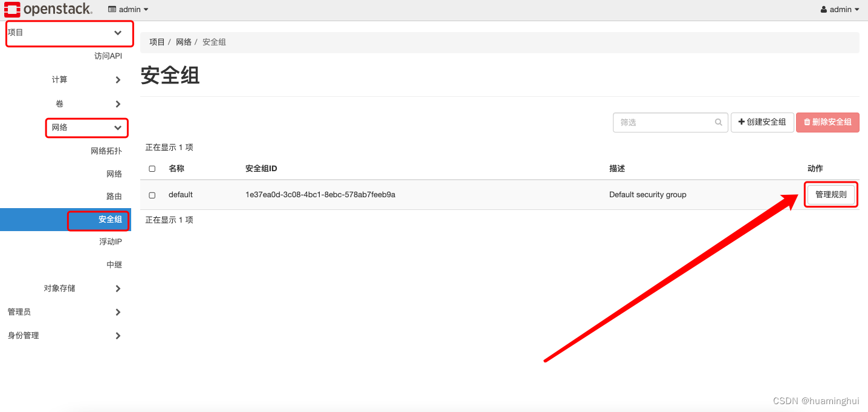Check the default security group row checkbox
868x412 pixels.
[x=152, y=194]
